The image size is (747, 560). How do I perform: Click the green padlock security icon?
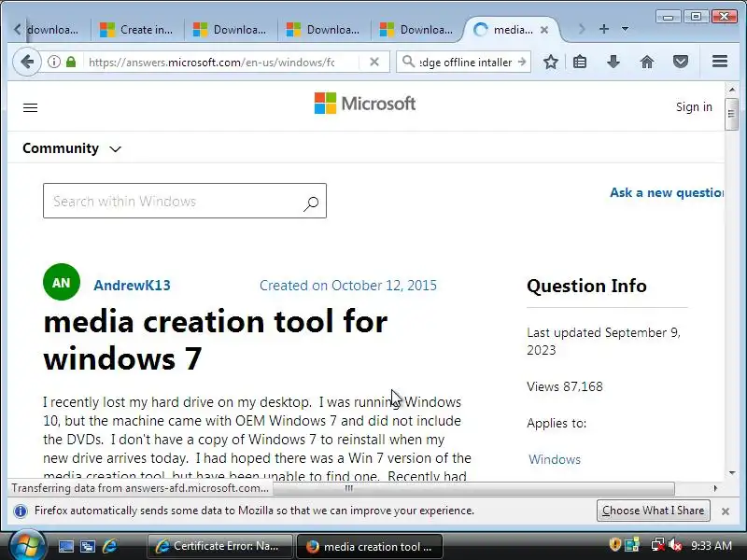pyautogui.click(x=71, y=62)
